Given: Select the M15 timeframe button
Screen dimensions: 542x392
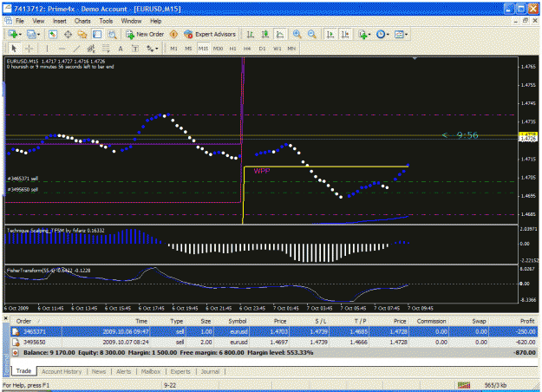Looking at the screenshot, I should coord(203,49).
